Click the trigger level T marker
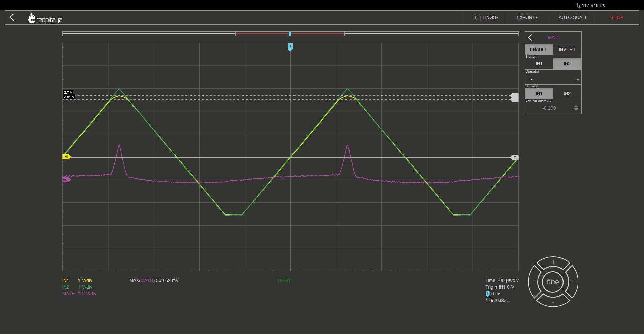 click(514, 157)
